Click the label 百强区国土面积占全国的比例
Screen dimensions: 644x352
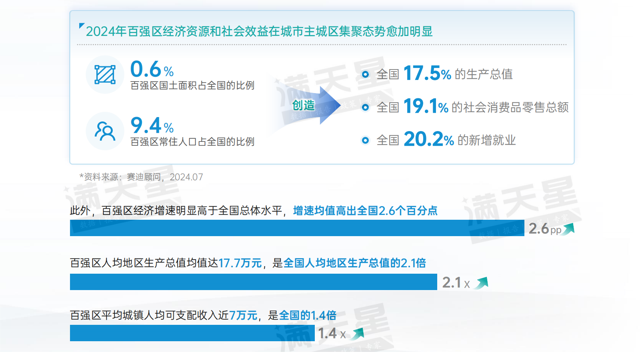tap(192, 86)
